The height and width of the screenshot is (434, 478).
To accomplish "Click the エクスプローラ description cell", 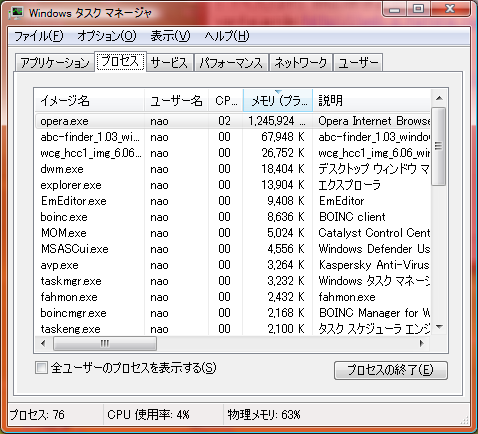I will tap(349, 185).
